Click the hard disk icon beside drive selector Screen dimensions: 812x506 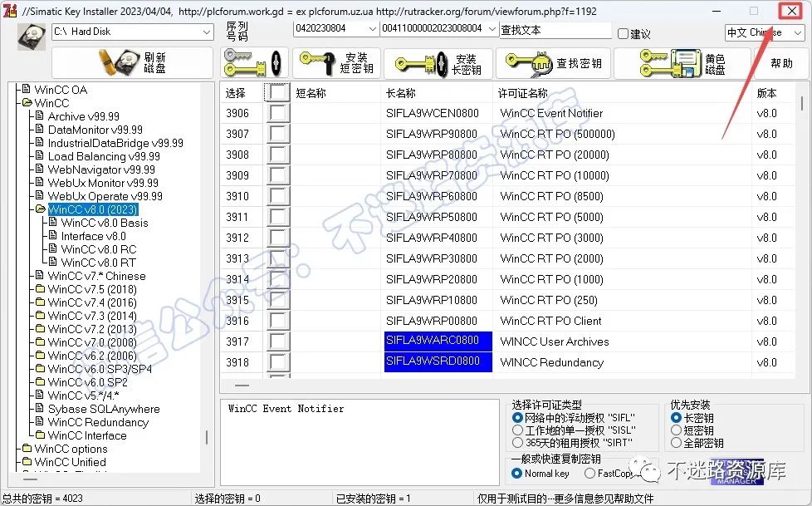32,37
